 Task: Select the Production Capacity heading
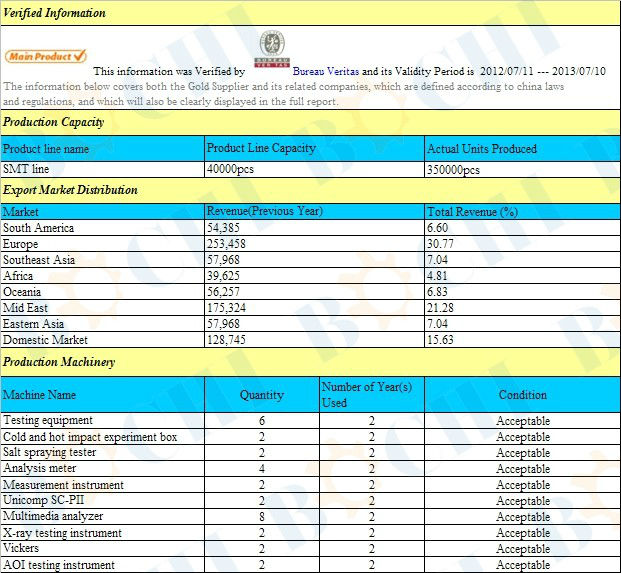click(53, 122)
